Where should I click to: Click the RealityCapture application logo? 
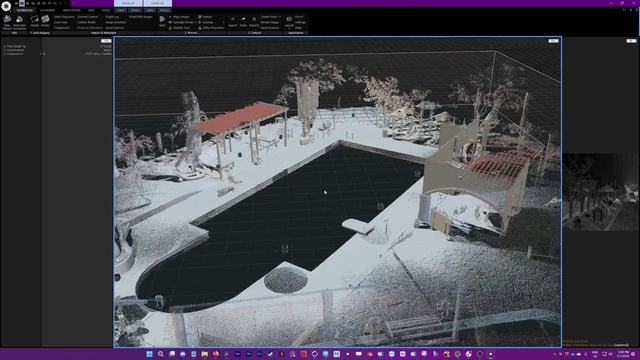point(6,6)
